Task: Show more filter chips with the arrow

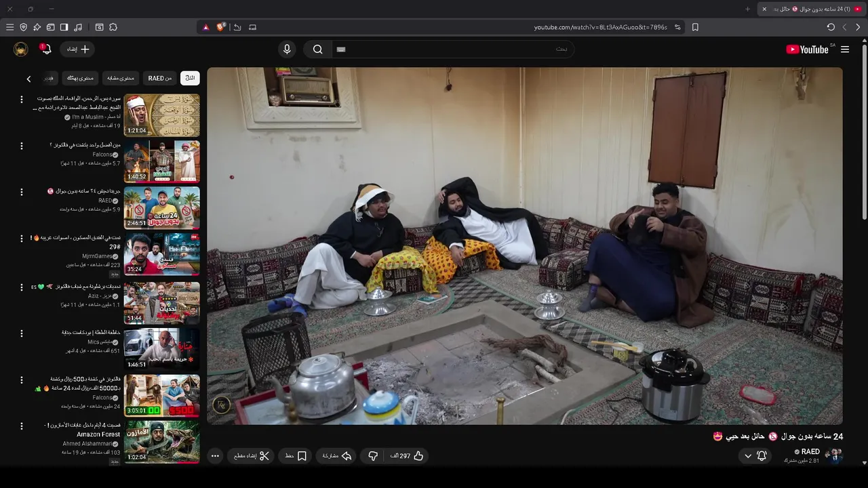Action: (28, 79)
